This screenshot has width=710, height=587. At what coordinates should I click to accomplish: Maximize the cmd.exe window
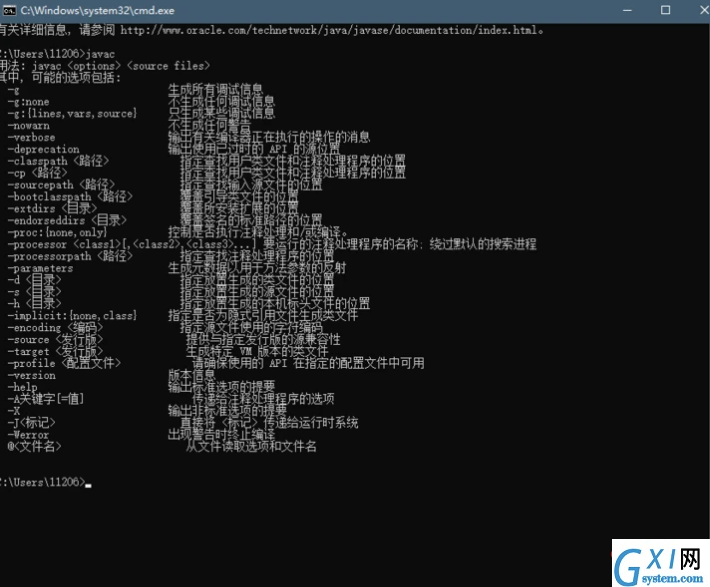(x=665, y=10)
